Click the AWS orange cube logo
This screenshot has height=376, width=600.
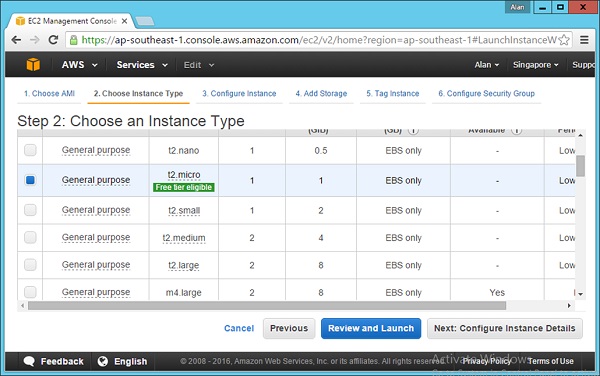click(x=33, y=65)
